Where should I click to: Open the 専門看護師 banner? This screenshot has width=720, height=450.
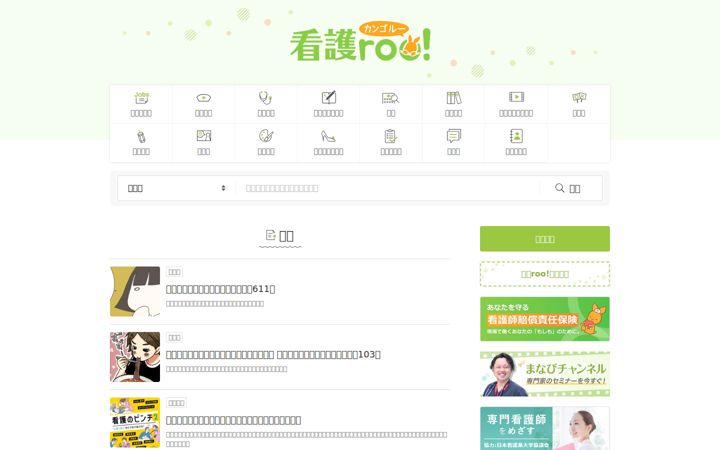[545, 428]
